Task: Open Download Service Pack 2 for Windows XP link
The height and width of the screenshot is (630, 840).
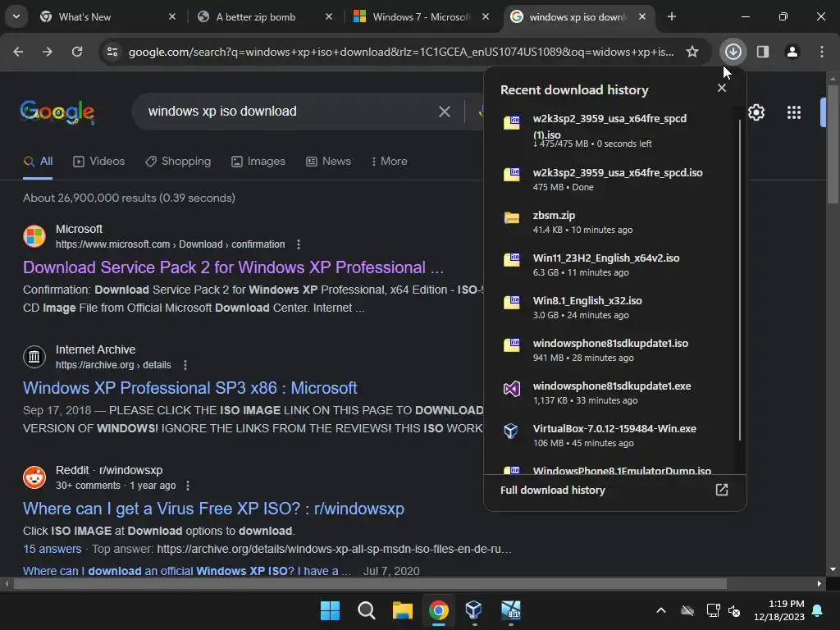Action: tap(234, 267)
